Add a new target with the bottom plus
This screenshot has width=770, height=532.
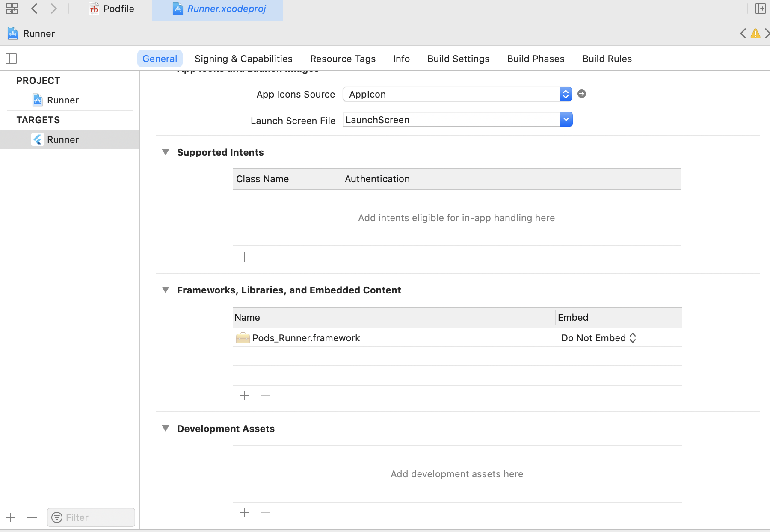11,517
